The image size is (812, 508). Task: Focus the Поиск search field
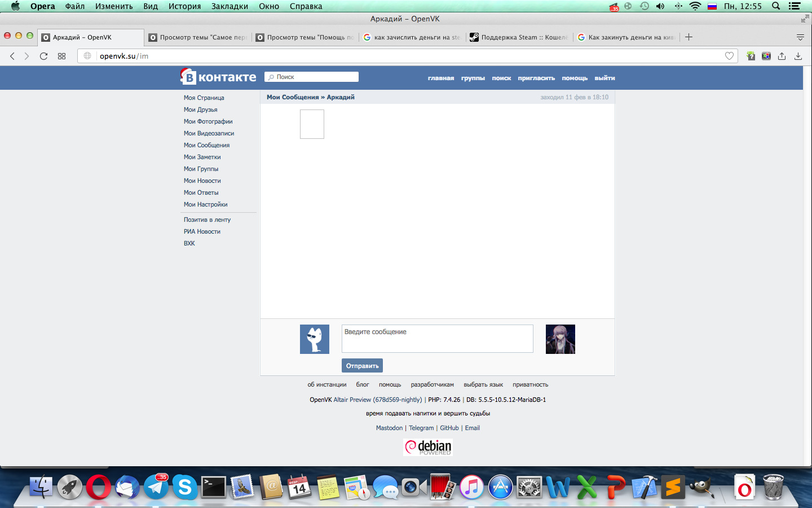311,77
